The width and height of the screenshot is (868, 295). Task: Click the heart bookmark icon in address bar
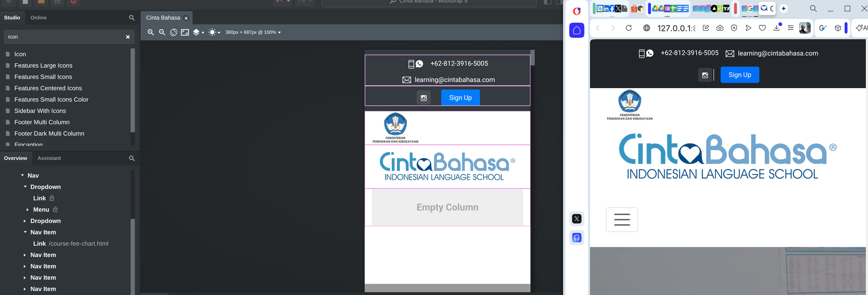tap(762, 28)
